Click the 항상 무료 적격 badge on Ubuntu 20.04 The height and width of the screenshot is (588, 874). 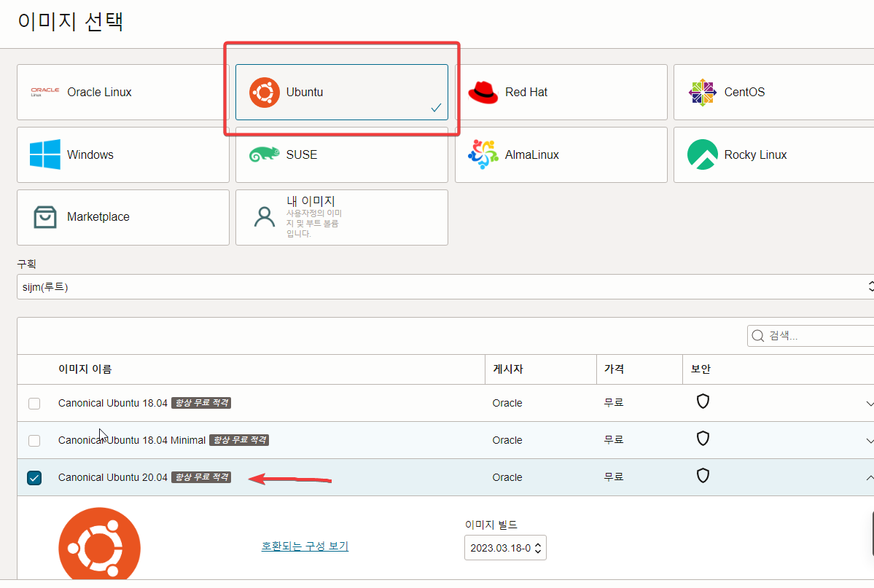click(201, 477)
